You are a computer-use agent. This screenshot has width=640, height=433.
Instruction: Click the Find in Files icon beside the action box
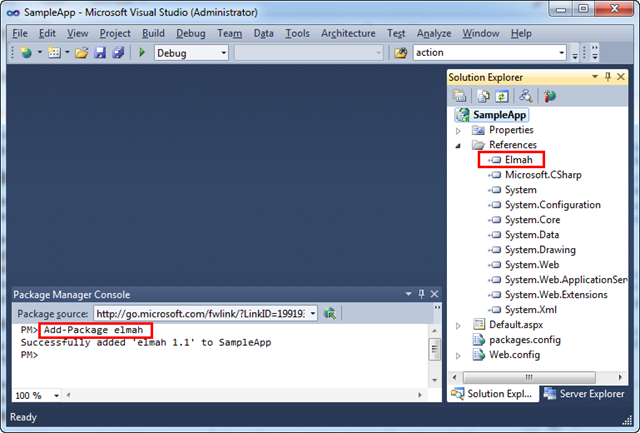(401, 53)
